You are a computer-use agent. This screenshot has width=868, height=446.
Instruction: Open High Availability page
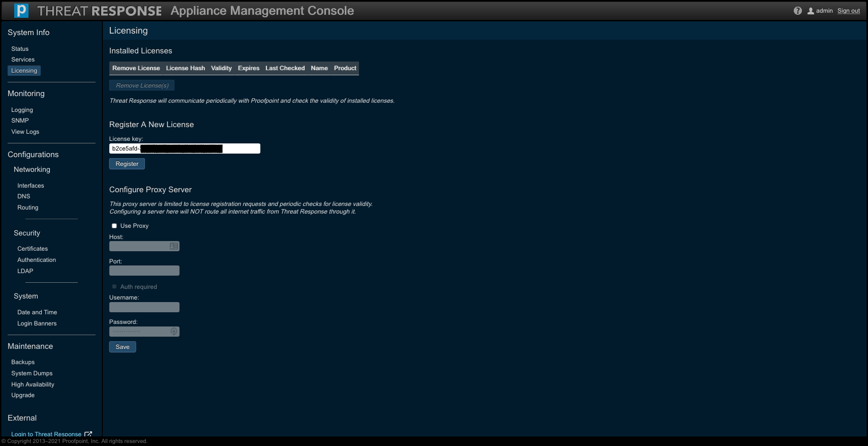pyautogui.click(x=33, y=384)
